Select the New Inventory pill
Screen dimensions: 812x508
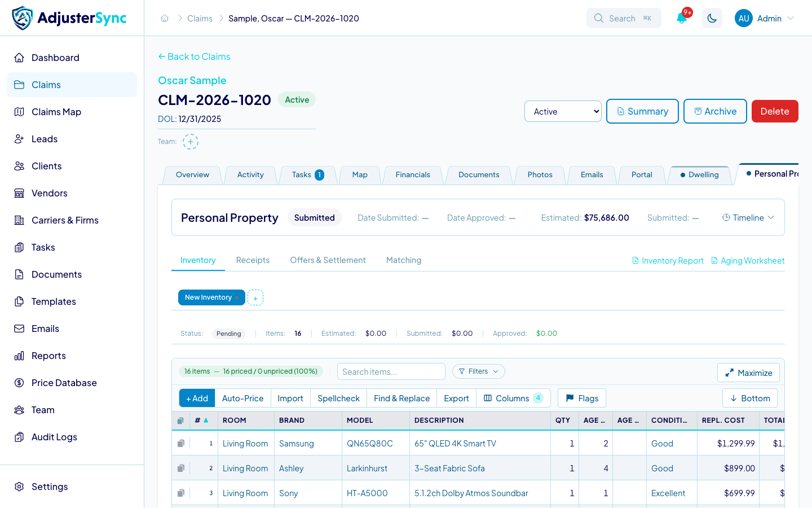click(211, 297)
